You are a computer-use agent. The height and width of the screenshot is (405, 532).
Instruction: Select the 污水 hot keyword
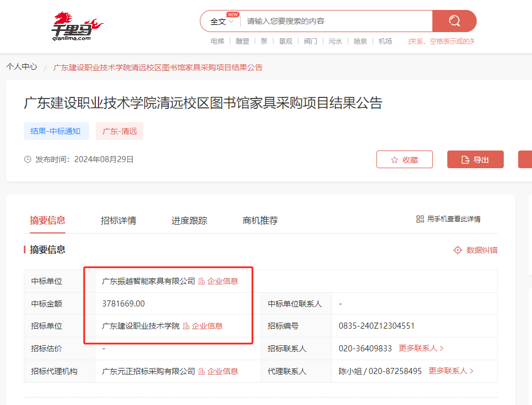pyautogui.click(x=335, y=41)
